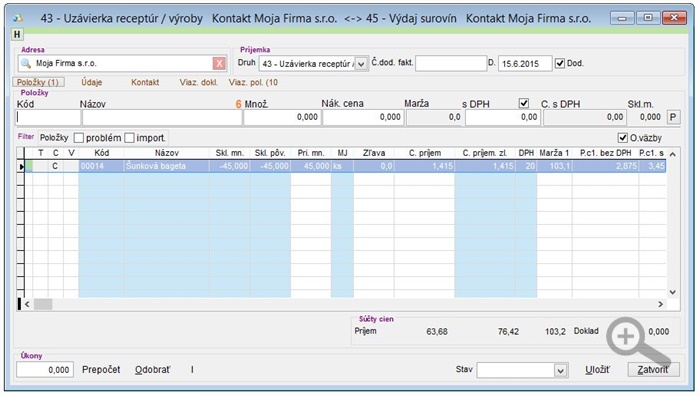Viewport: 699px width, 395px height.
Task: Click the Skl. mn. column header
Action: tap(230, 153)
